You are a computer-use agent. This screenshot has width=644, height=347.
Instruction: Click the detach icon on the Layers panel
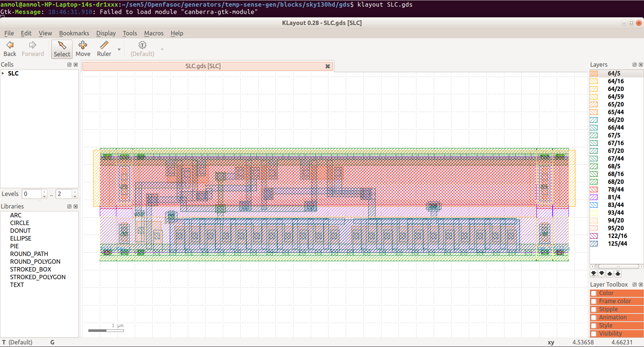click(x=634, y=64)
